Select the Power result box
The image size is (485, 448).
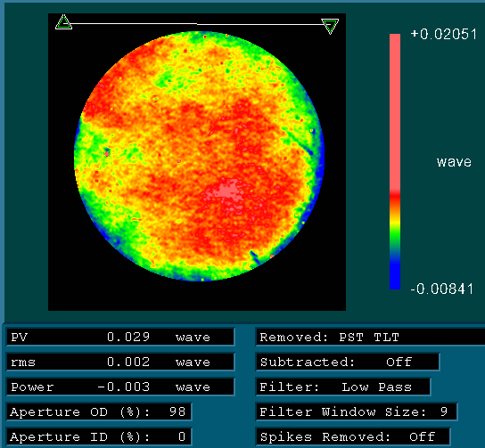point(120,387)
